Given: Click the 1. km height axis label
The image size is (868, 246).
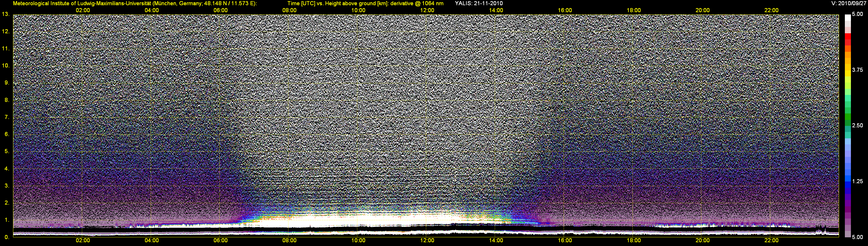Looking at the screenshot, I should pyautogui.click(x=7, y=220).
